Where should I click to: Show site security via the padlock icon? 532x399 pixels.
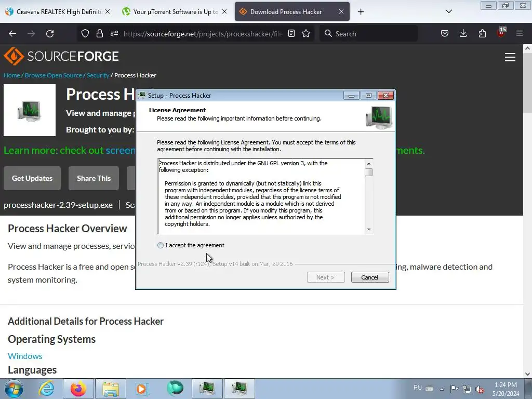click(99, 34)
